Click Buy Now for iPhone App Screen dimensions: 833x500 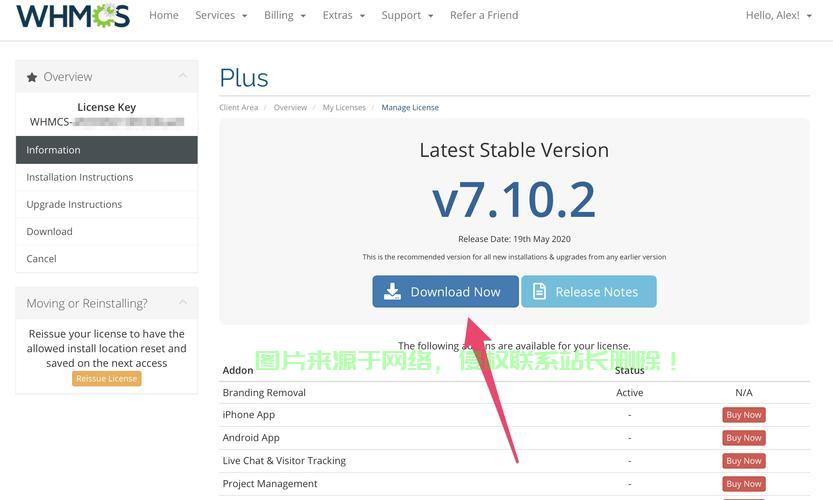pos(743,415)
